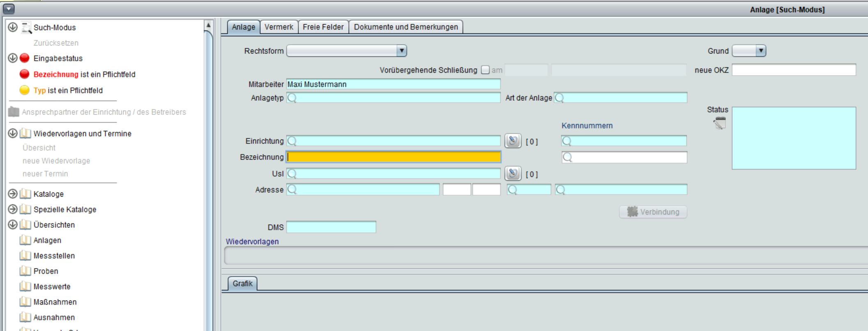Click the link button next to Einrichtung

[x=513, y=141]
